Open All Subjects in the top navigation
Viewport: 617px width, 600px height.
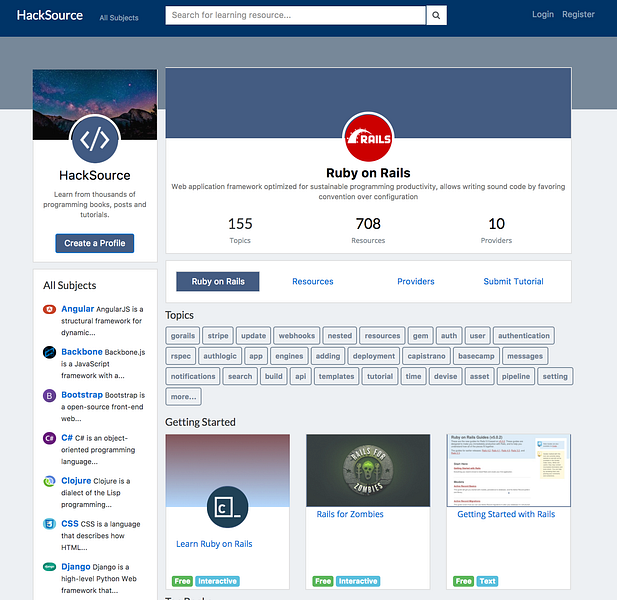point(119,18)
